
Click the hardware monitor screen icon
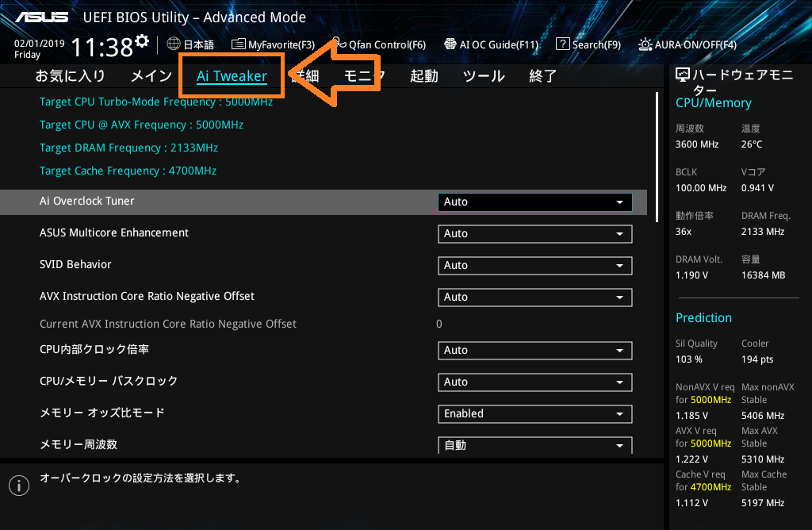tap(683, 75)
